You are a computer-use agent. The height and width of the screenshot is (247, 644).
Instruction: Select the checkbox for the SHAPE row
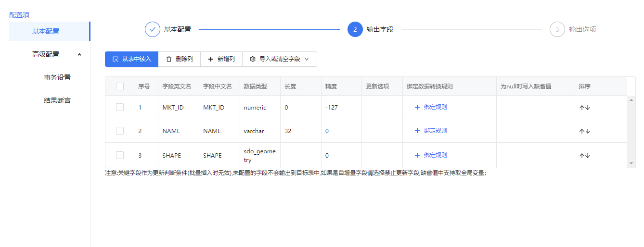(x=120, y=155)
